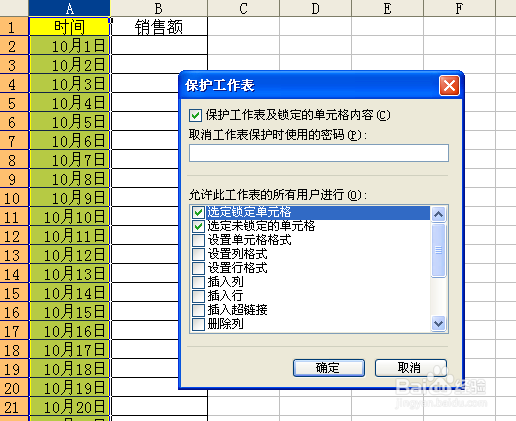The width and height of the screenshot is (516, 421).
Task: Click the permissions list scroll up arrow
Action: (438, 214)
